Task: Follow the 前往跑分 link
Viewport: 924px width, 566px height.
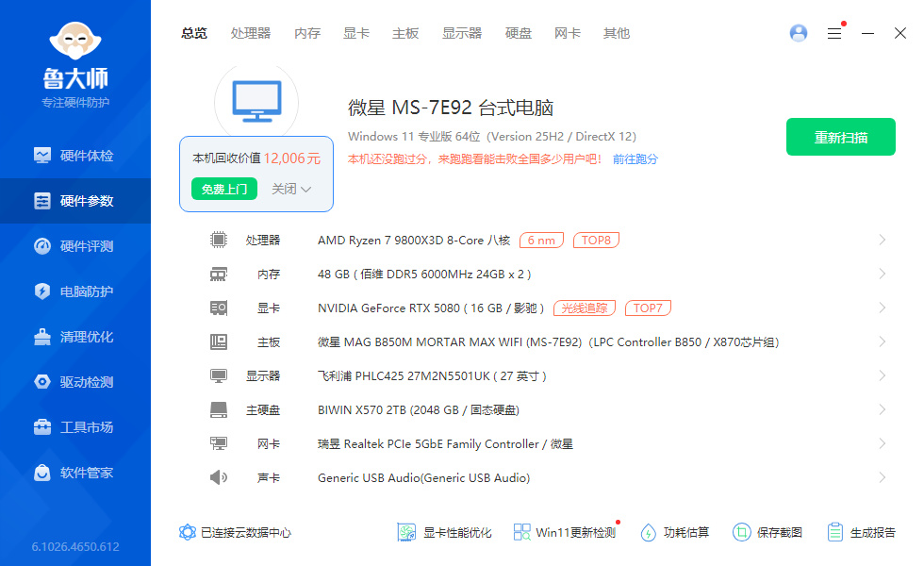Action: (x=635, y=159)
